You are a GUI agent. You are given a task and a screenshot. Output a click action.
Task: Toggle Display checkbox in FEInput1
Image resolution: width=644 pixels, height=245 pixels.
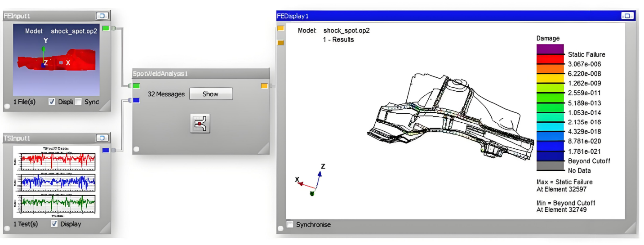coord(52,102)
